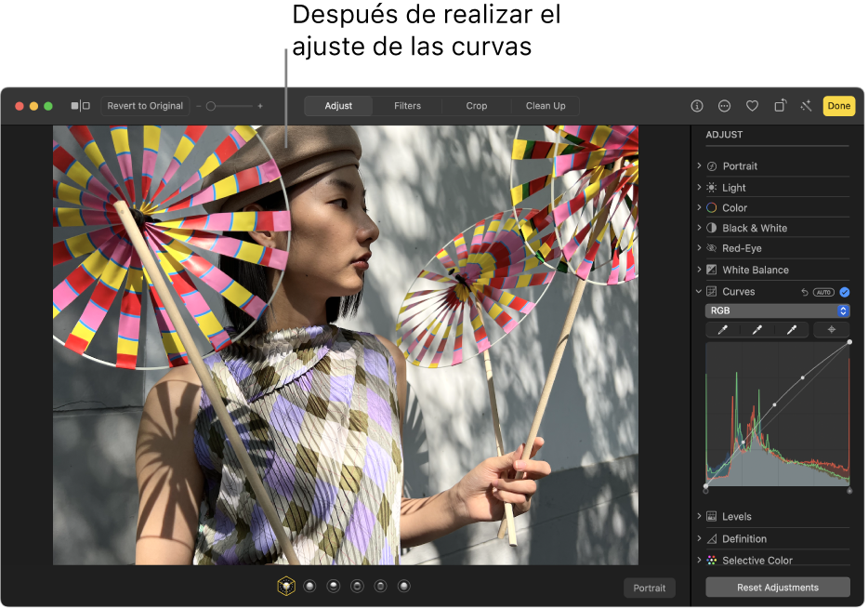Select the white point eyedropper in Curves

[792, 330]
